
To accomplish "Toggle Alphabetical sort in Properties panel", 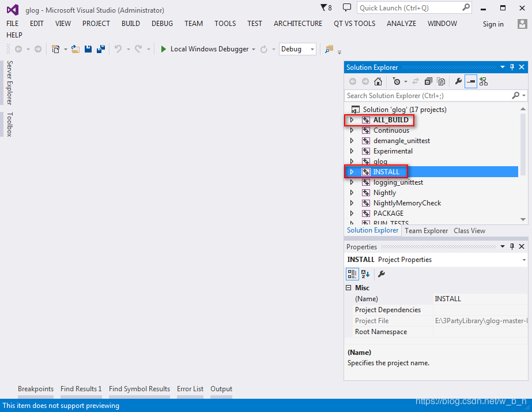I will pos(365,274).
